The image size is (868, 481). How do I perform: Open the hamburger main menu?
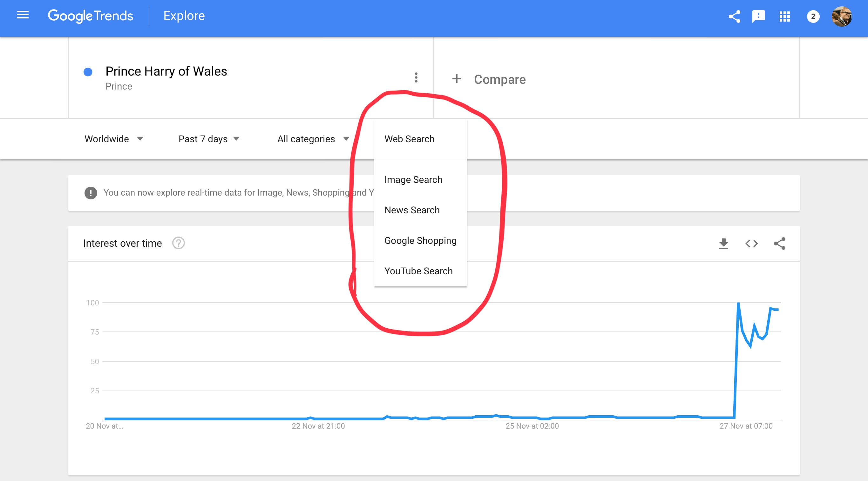pos(23,15)
